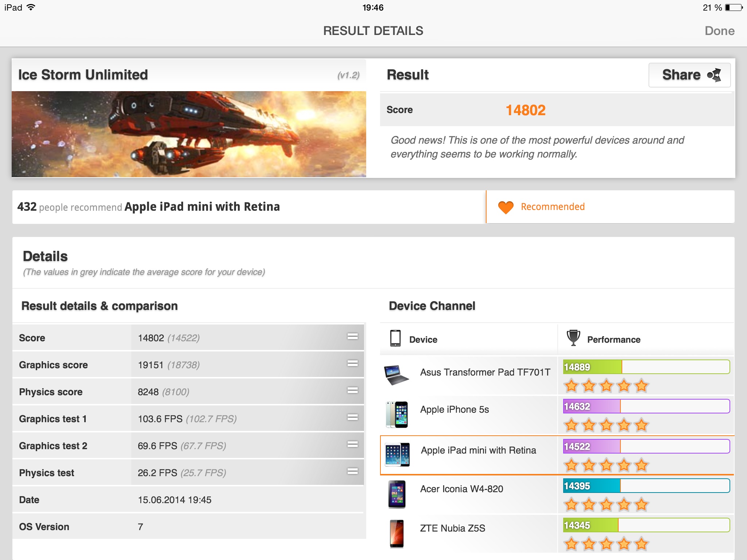Tap the battery indicator icon
The image size is (747, 560).
coord(734,7)
